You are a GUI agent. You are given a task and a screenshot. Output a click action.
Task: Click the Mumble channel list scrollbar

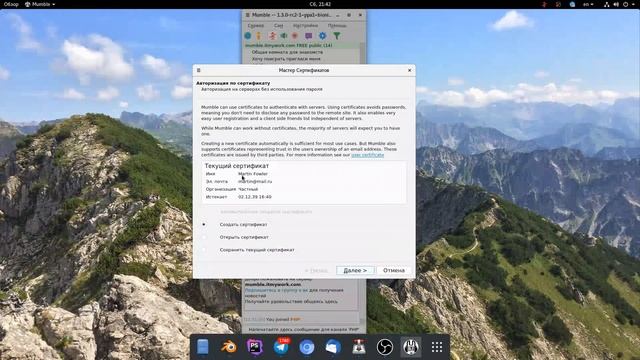click(362, 53)
